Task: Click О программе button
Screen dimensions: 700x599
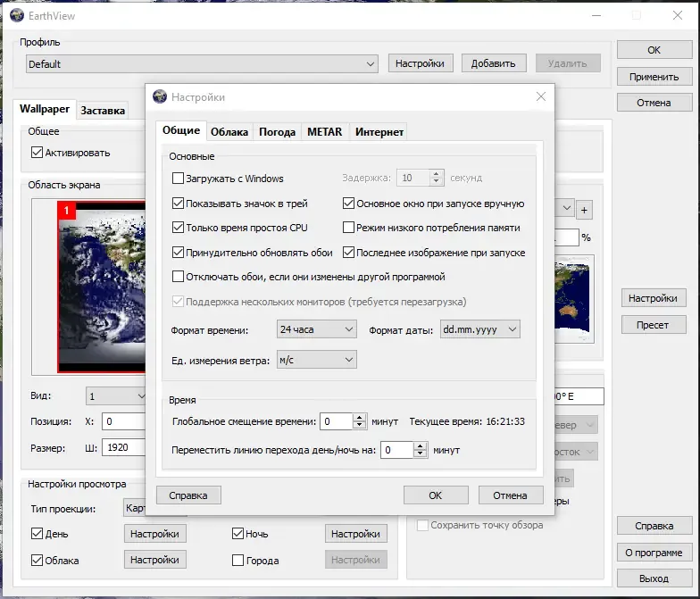Action: [654, 553]
